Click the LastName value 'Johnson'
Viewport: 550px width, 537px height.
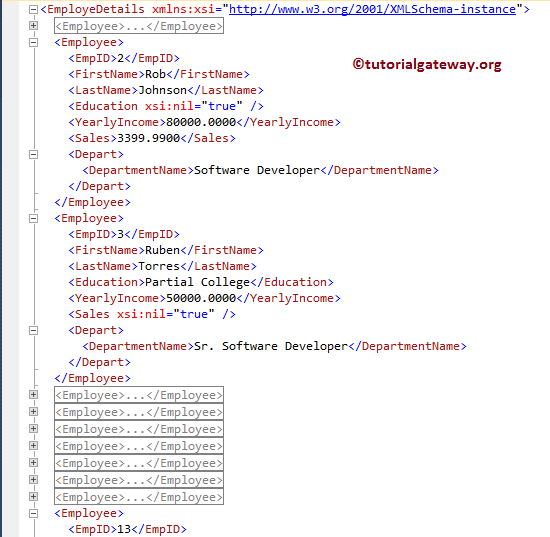click(162, 90)
